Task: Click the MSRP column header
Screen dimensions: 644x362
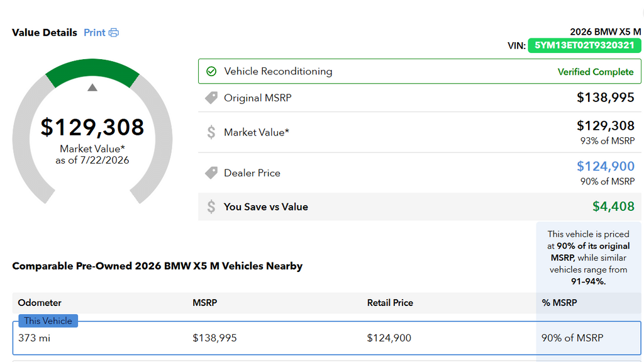Action: [x=204, y=303]
